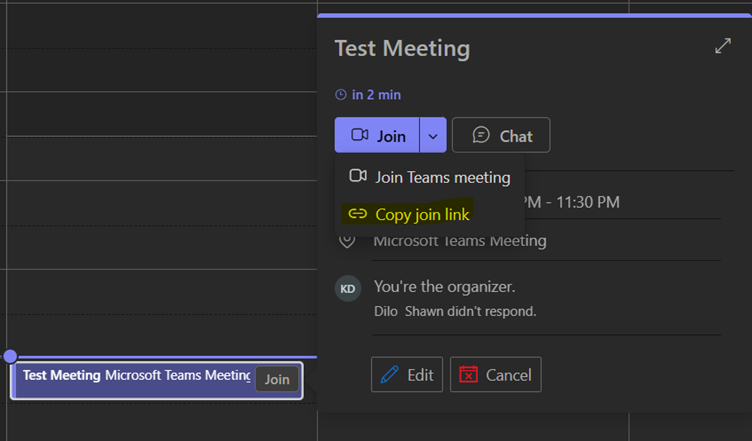
Task: Expand meeting details with the diagonal arrows icon
Action: 723,46
